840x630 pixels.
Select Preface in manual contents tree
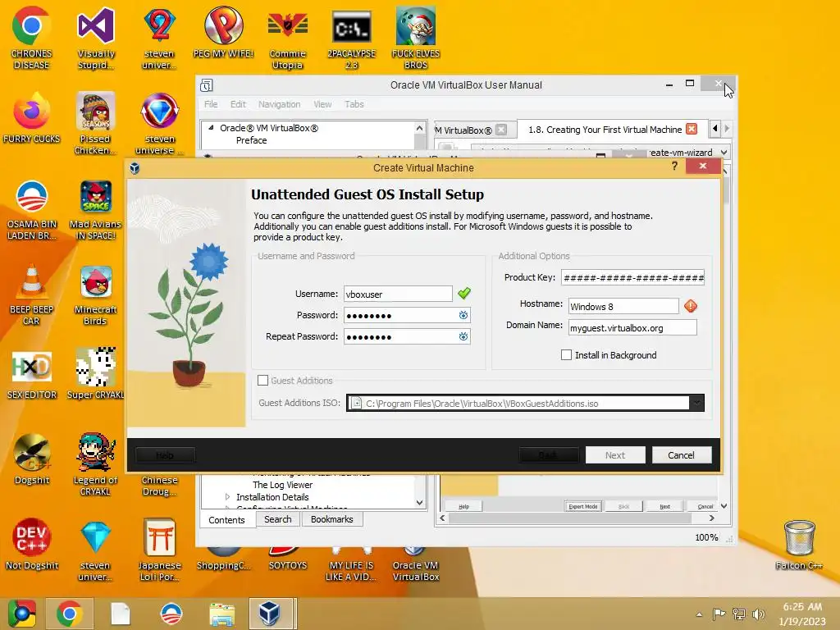[251, 140]
